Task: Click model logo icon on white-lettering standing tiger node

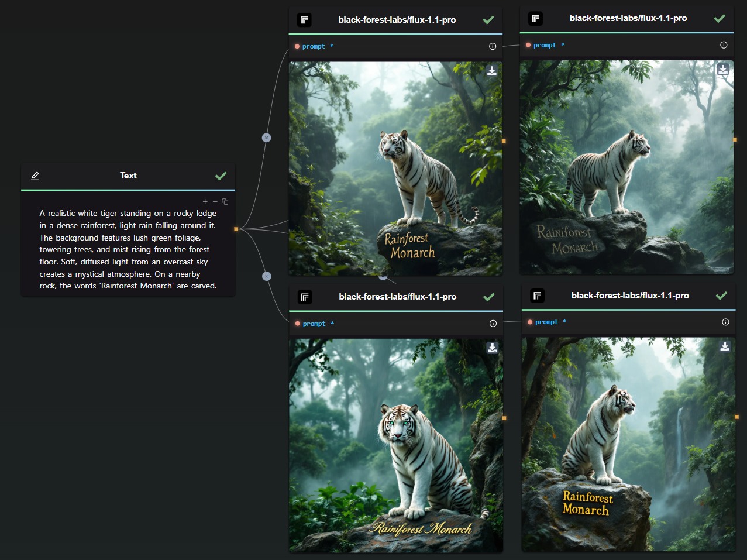Action: [304, 20]
